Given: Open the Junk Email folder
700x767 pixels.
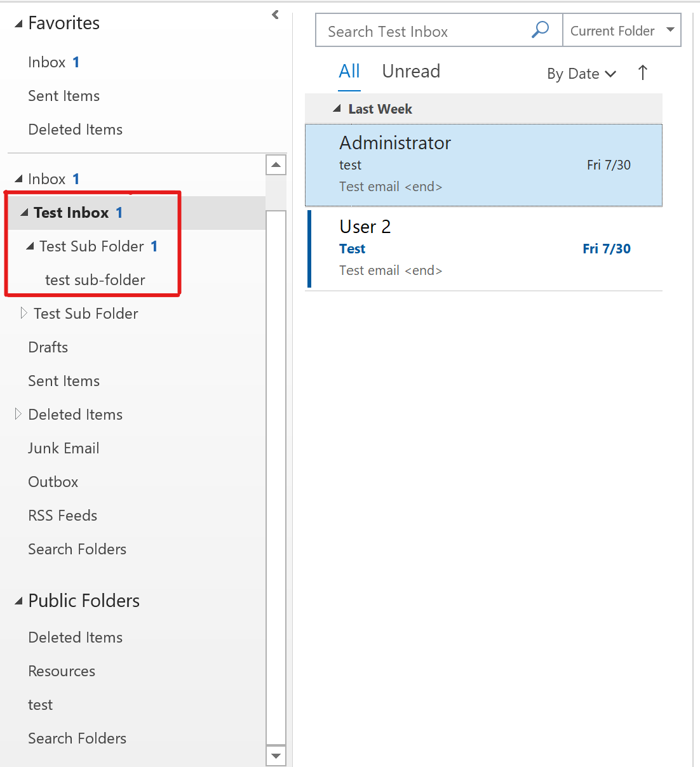Looking at the screenshot, I should point(64,448).
